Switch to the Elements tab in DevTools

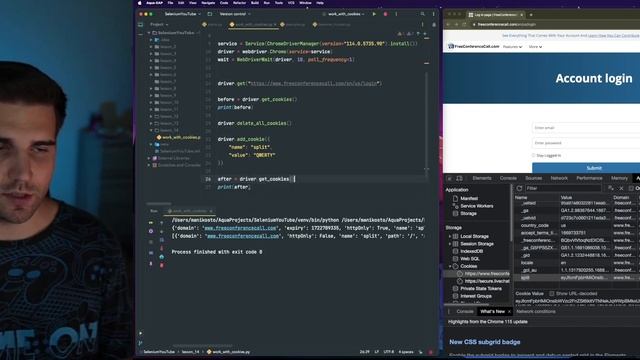click(x=482, y=178)
